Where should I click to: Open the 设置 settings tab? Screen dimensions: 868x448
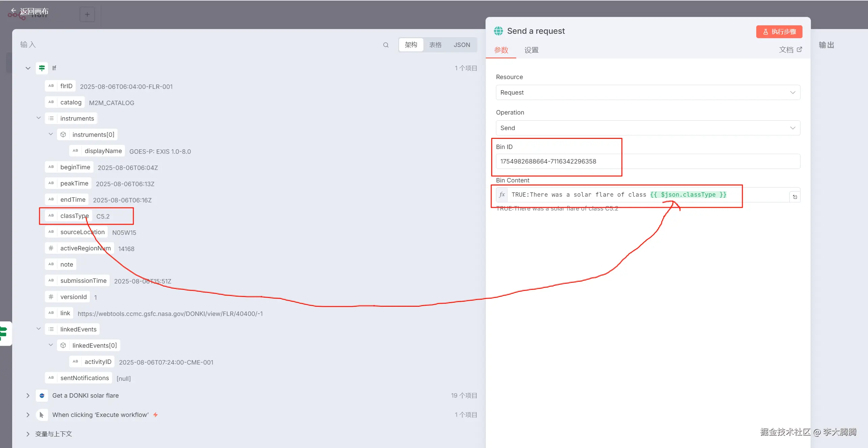pos(531,50)
